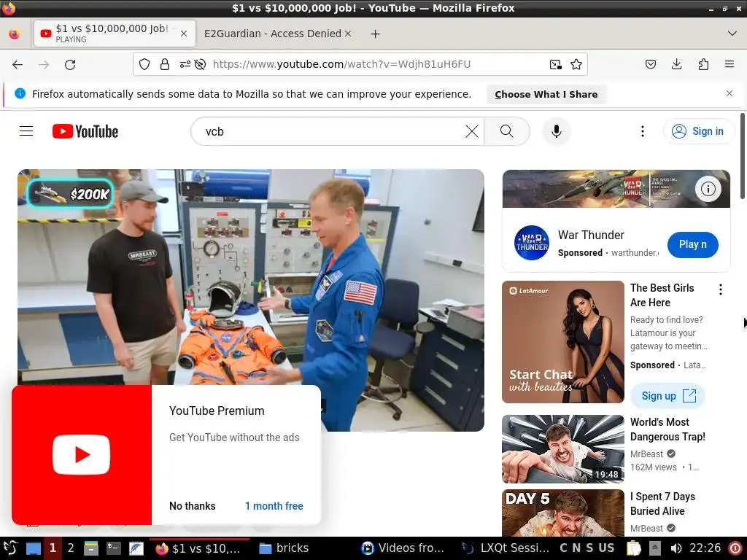This screenshot has height=560, width=747.
Task: Launch file manager from taskbar quick launch
Action: point(91,548)
